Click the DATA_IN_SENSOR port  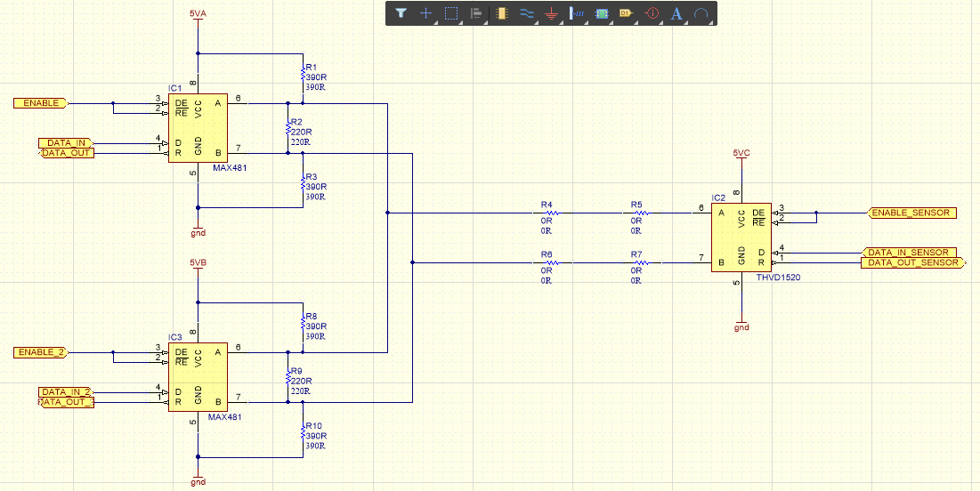point(910,253)
